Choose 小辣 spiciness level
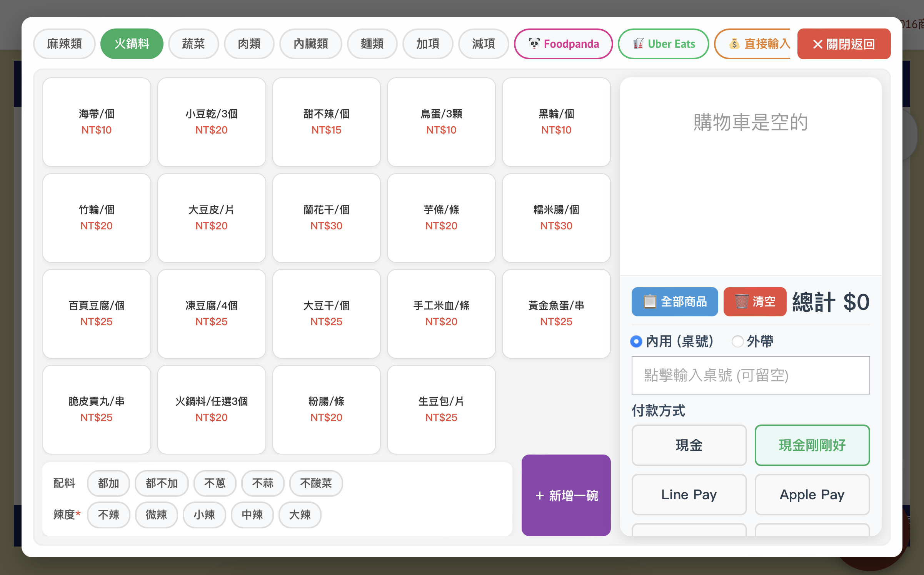 click(204, 515)
